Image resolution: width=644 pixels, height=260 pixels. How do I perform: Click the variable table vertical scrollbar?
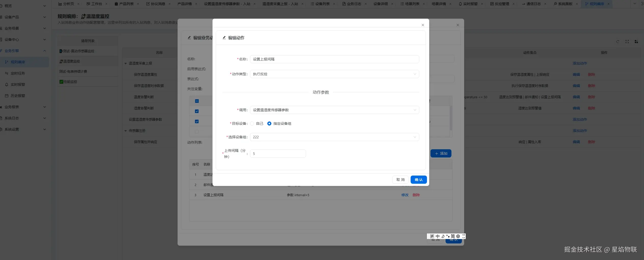click(451, 118)
